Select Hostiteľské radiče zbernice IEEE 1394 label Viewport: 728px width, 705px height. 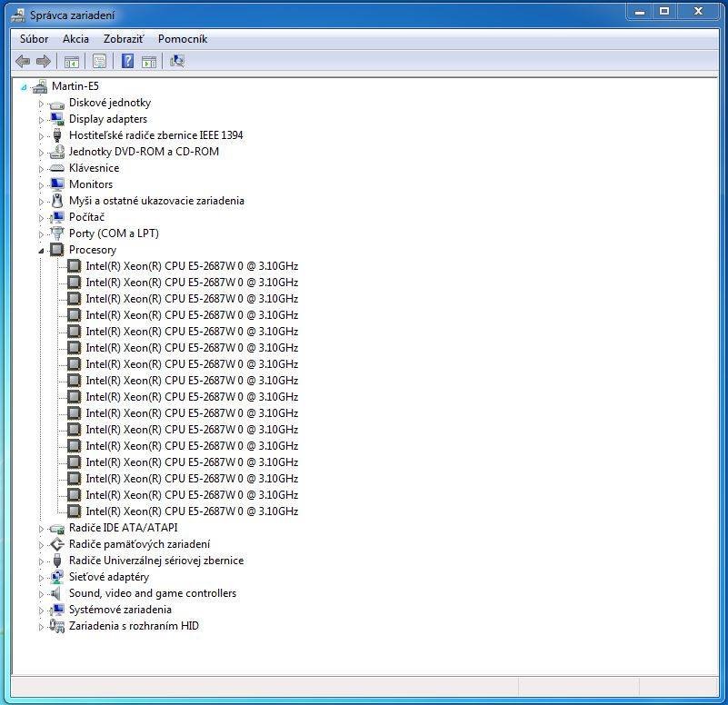[x=156, y=135]
